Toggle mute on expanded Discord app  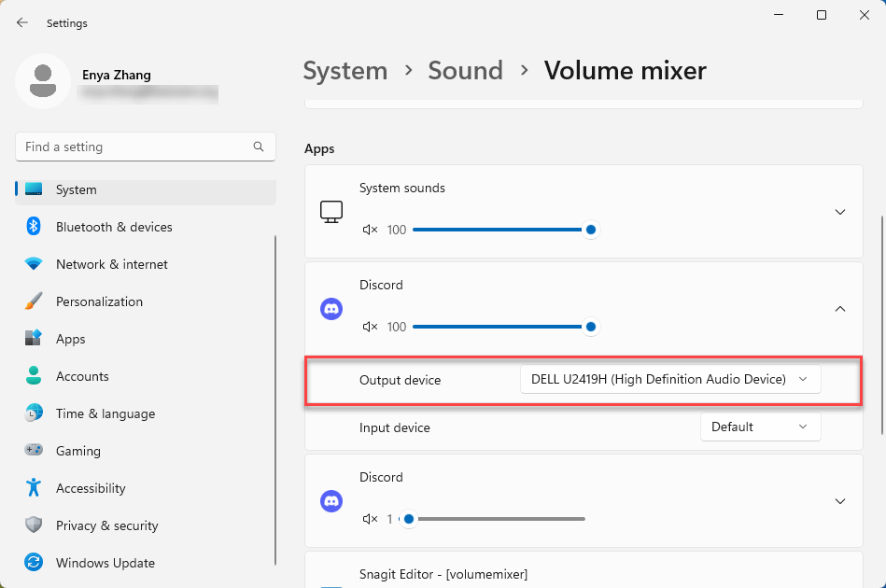(x=370, y=327)
